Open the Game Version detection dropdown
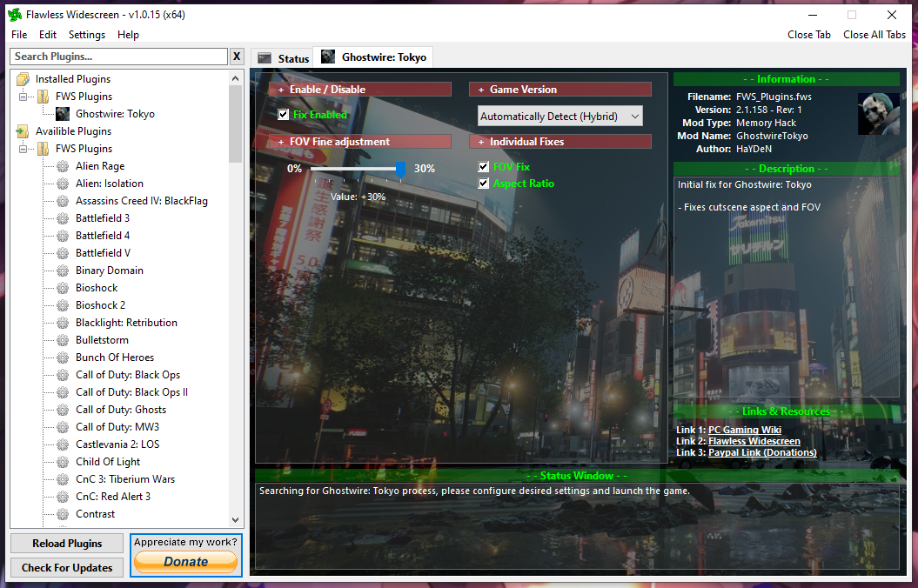Viewport: 918px width, 588px height. click(x=560, y=117)
